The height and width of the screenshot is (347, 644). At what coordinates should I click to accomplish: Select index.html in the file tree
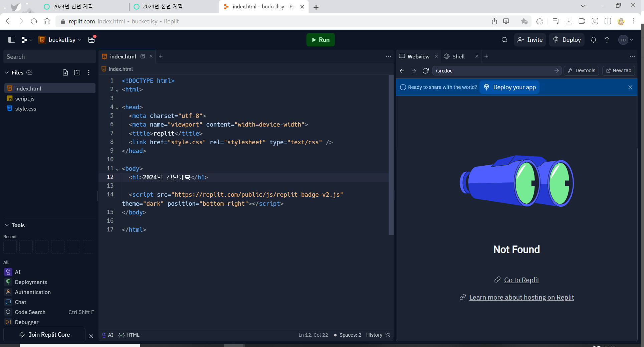point(50,89)
